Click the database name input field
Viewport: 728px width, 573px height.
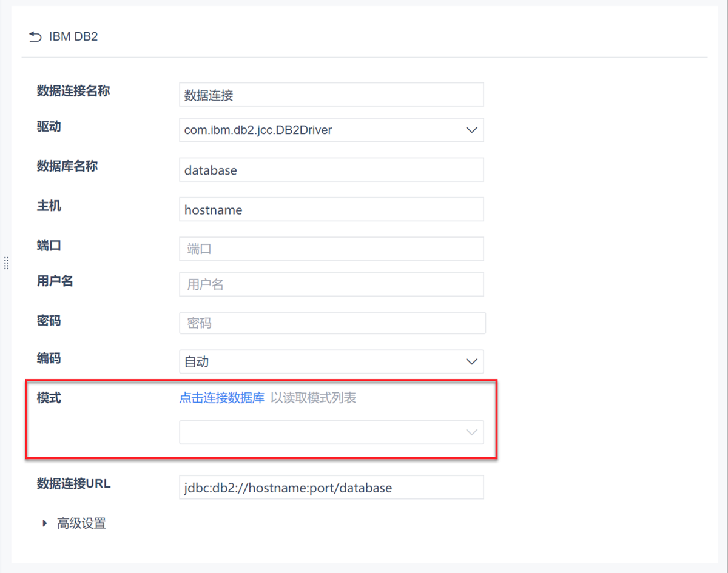(331, 170)
